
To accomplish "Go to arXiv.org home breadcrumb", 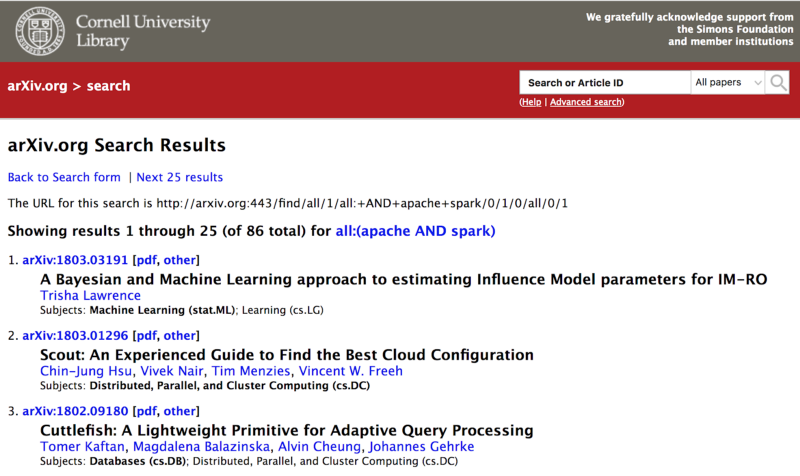I will click(37, 86).
